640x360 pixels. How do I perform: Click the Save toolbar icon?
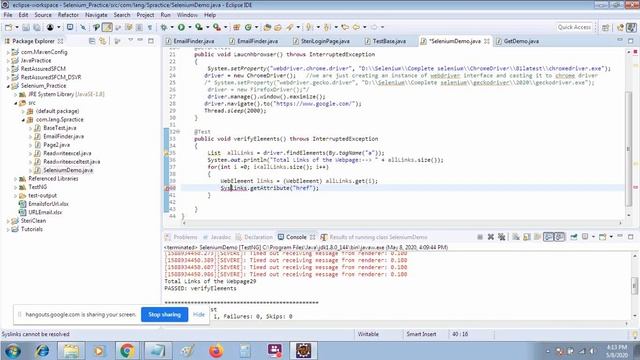pos(26,27)
